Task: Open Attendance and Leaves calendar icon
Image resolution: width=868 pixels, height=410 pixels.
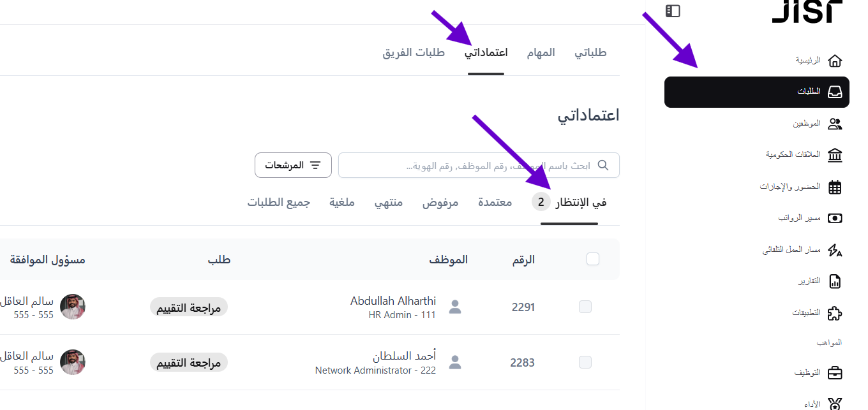Action: coord(834,187)
